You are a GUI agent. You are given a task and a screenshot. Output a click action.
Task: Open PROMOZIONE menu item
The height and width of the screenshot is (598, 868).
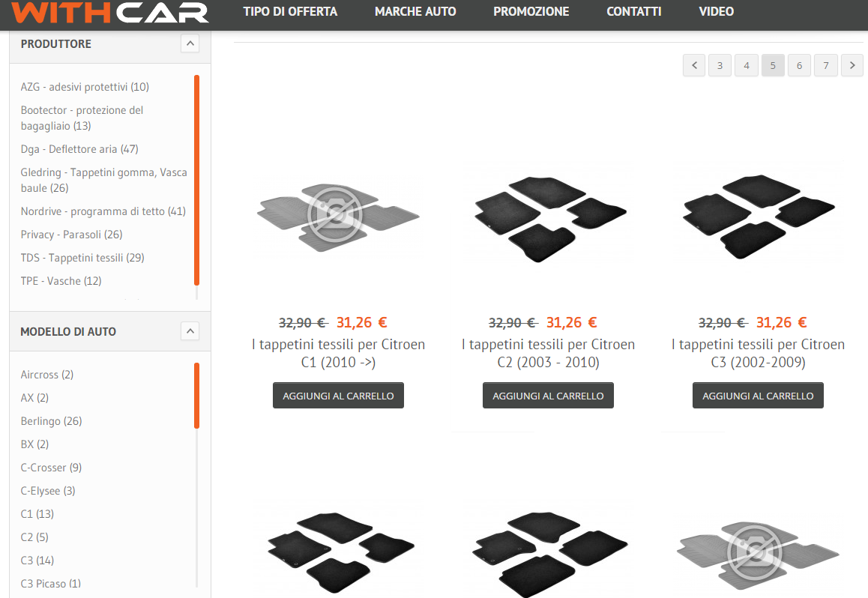pos(531,12)
